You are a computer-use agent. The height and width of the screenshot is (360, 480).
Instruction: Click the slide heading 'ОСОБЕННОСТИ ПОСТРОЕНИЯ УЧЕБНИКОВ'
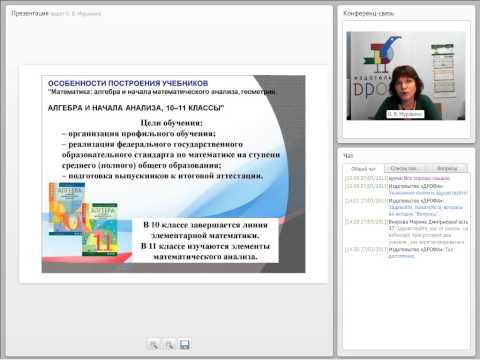click(128, 83)
